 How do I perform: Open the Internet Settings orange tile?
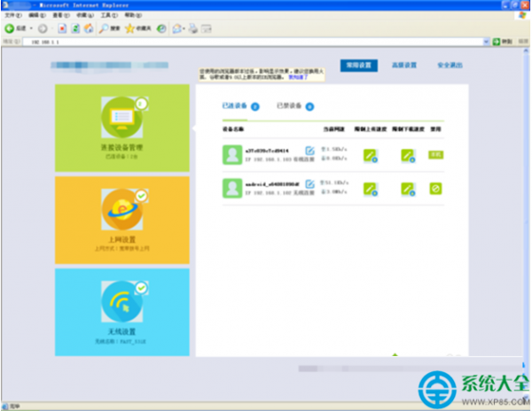[x=122, y=220]
